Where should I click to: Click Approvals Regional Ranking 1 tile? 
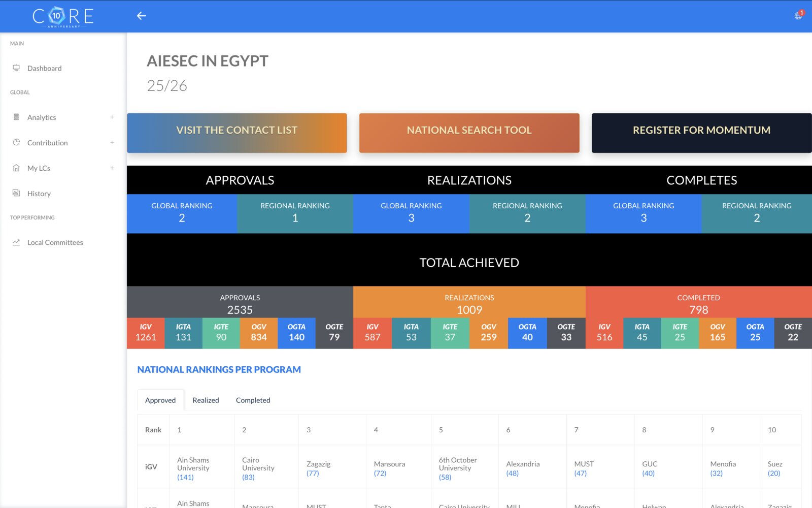pyautogui.click(x=295, y=214)
